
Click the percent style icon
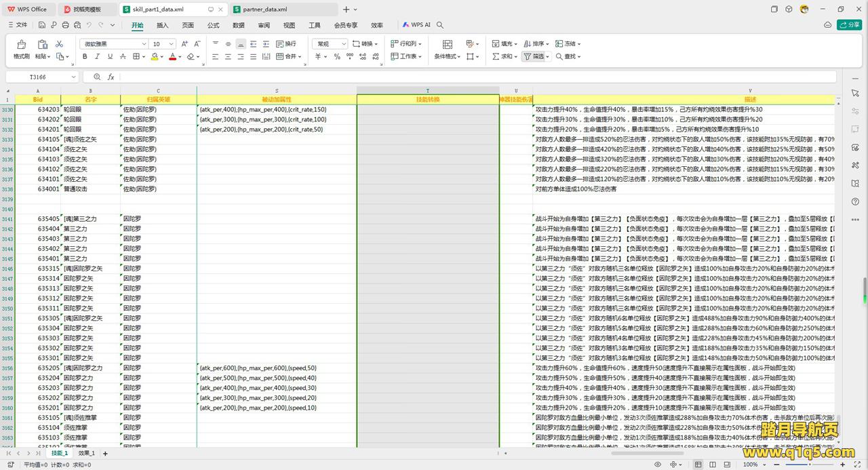[x=337, y=57]
